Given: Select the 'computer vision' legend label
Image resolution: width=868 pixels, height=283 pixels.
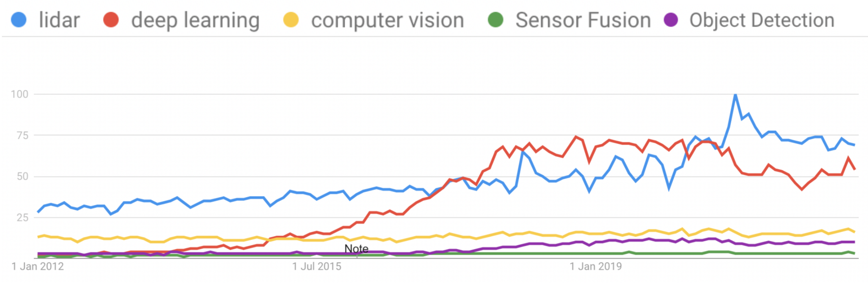Looking at the screenshot, I should (387, 20).
